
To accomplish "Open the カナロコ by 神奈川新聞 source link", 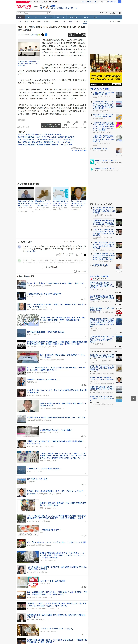I will (79, 150).
